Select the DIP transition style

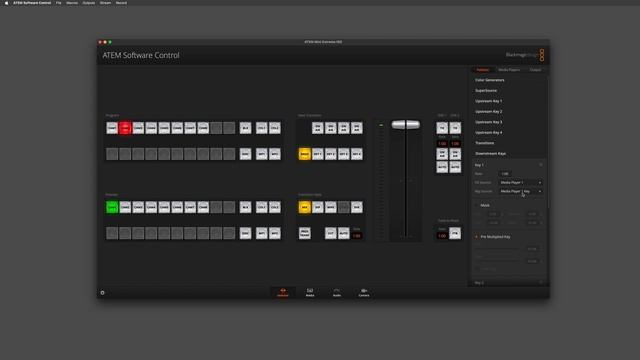318,207
